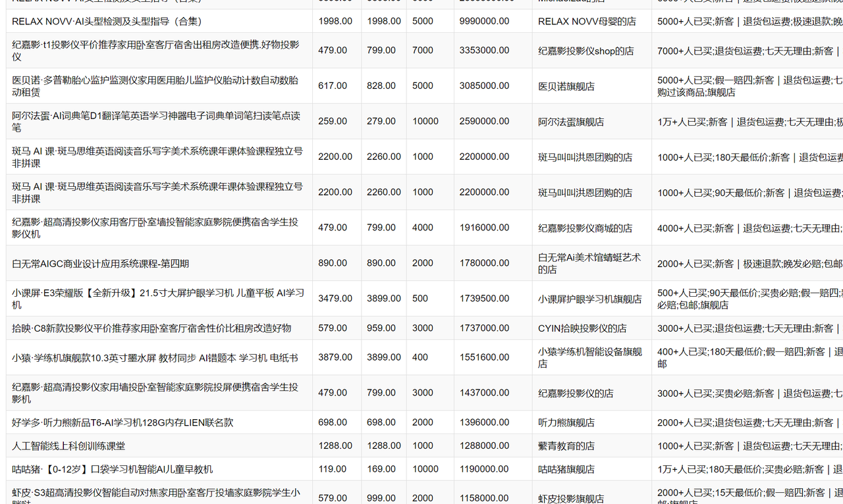Screen dimensions: 843x504
Task: Select the RELAX NOVV·AI头型检测 product name
Action: coord(107,21)
